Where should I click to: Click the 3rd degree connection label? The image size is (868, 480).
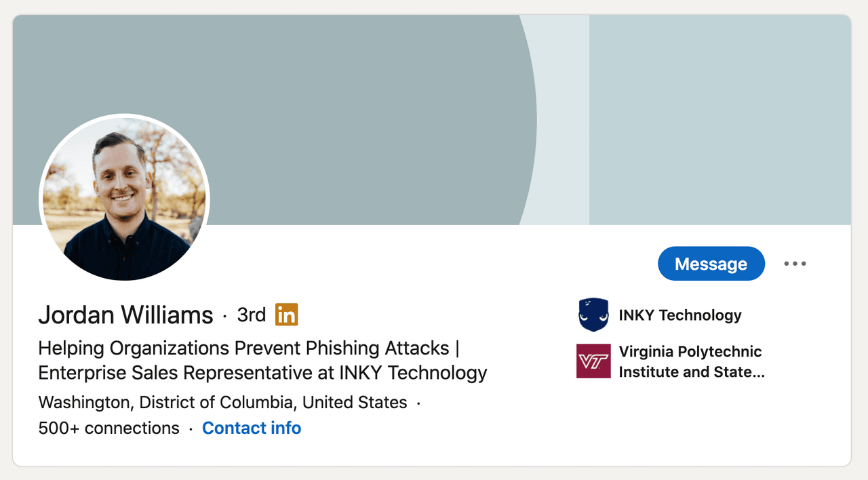[251, 315]
